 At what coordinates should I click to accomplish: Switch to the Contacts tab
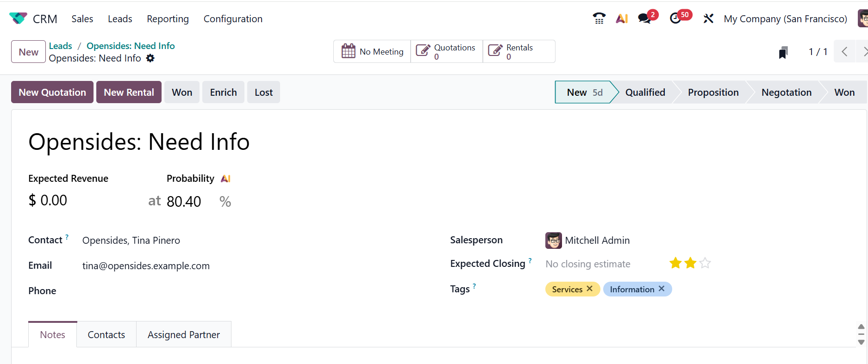[x=106, y=334]
